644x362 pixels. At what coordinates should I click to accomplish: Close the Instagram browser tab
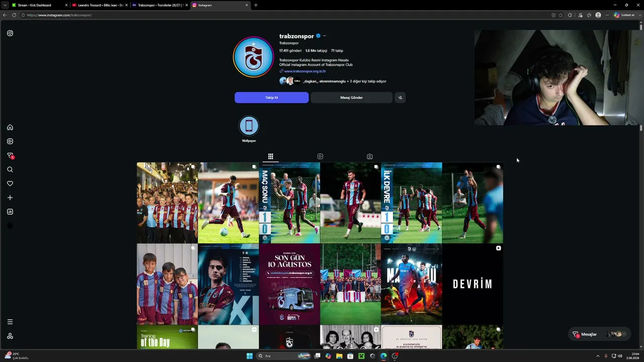coord(247,5)
